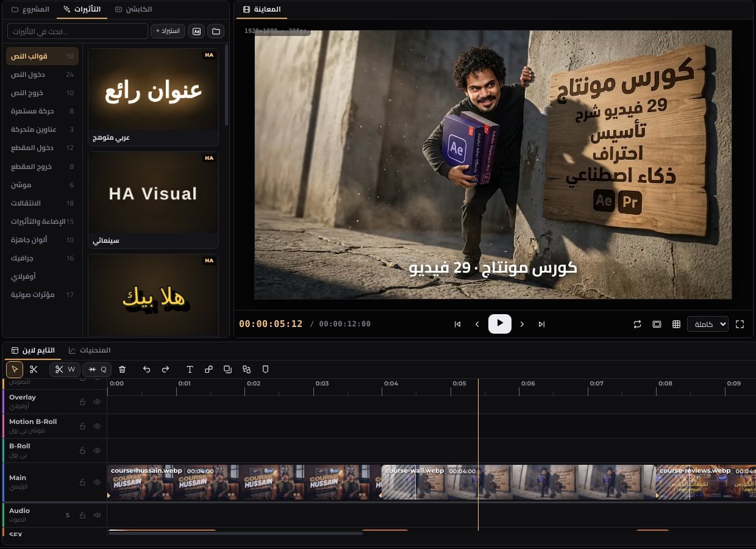The image size is (756, 549).
Task: Step back one frame in preview
Action: (477, 324)
